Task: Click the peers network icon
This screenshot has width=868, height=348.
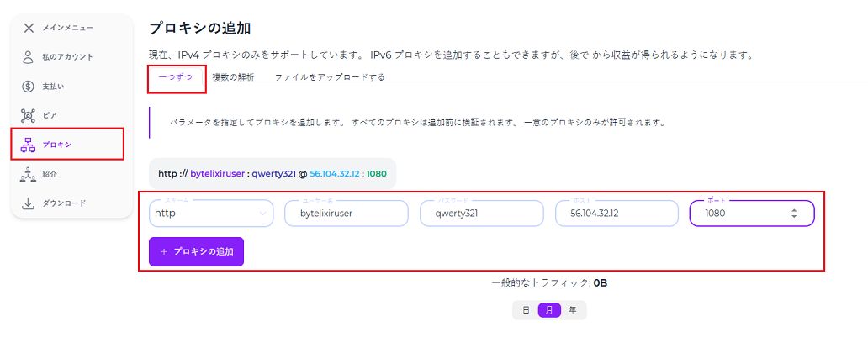Action: tap(29, 116)
